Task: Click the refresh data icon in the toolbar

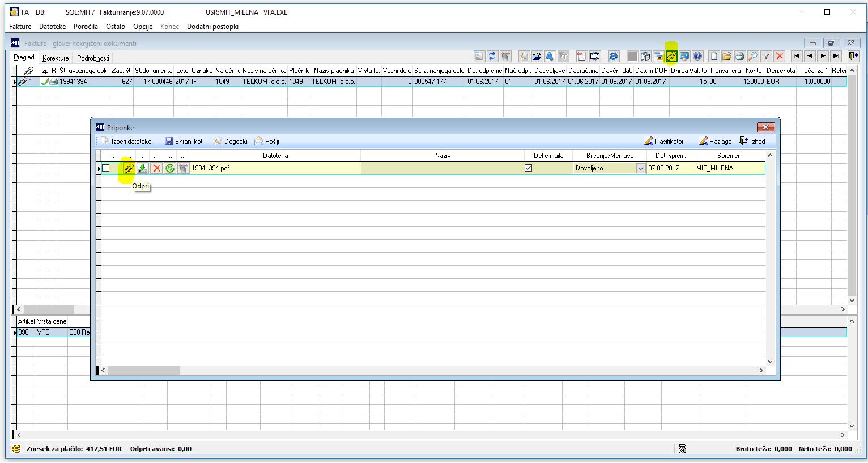Action: [x=492, y=56]
